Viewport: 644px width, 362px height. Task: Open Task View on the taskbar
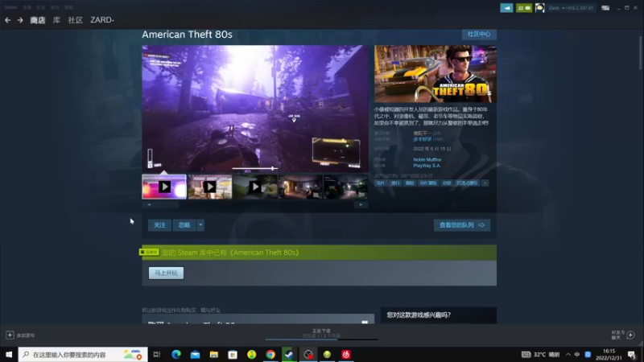157,354
